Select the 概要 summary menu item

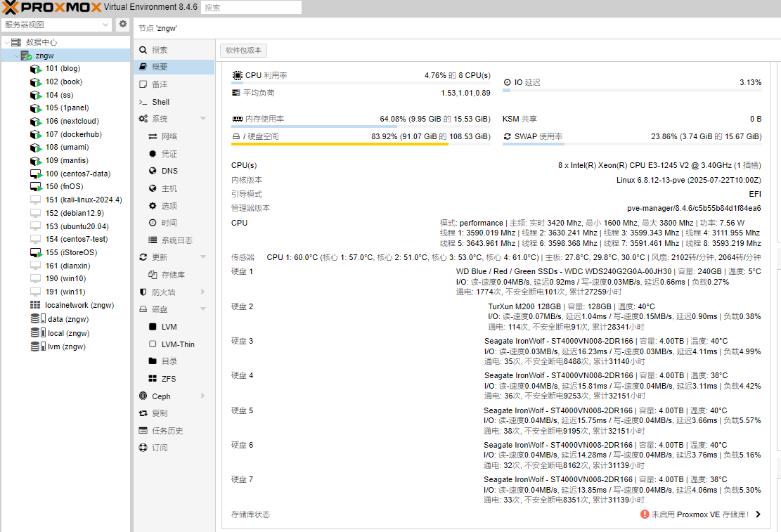(x=160, y=67)
